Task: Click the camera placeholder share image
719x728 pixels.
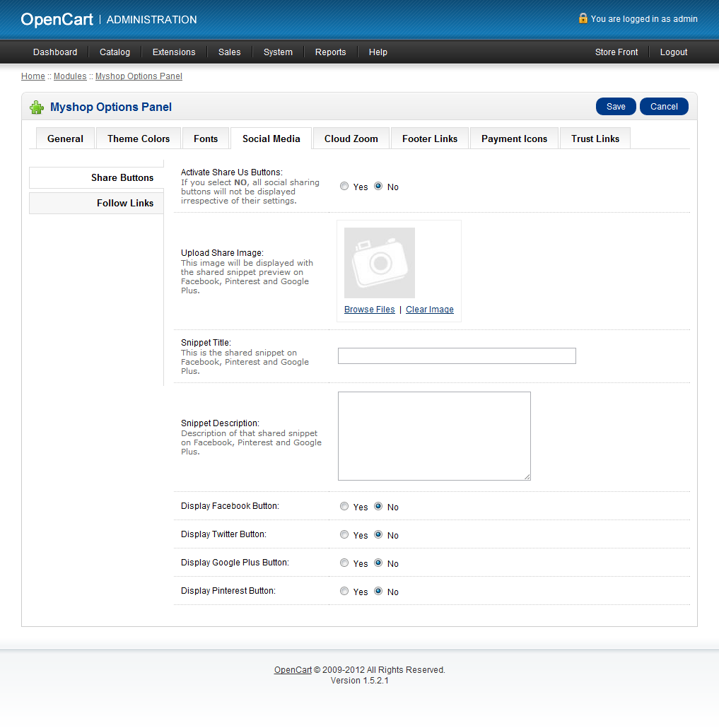Action: coord(380,263)
